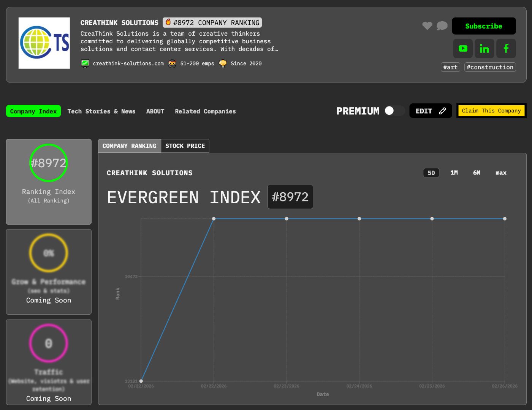532x410 pixels.
Task: Open the Tech Stories & News tab
Action: tap(101, 111)
